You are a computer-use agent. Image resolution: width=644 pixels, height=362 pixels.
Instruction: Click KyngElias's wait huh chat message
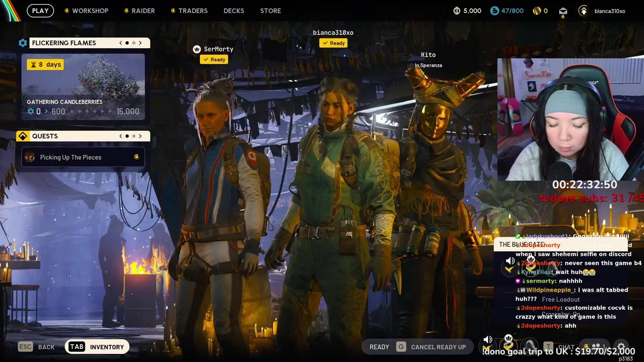pyautogui.click(x=556, y=272)
